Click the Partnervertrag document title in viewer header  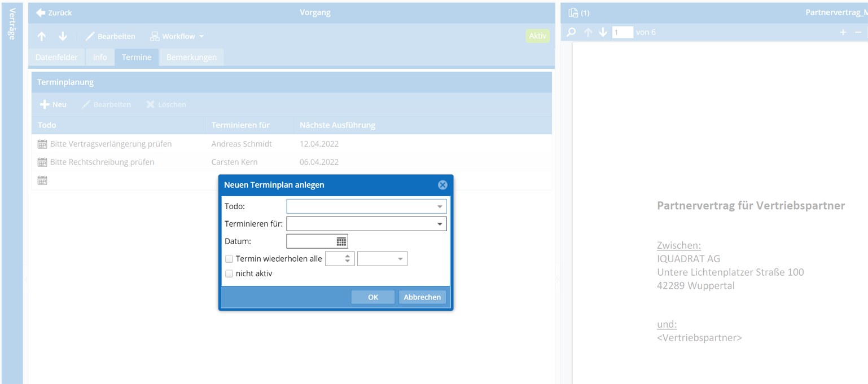click(836, 12)
